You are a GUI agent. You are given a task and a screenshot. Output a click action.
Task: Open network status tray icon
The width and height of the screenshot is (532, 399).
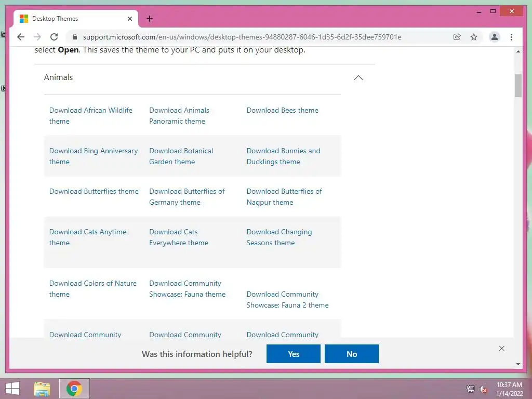[471, 389]
